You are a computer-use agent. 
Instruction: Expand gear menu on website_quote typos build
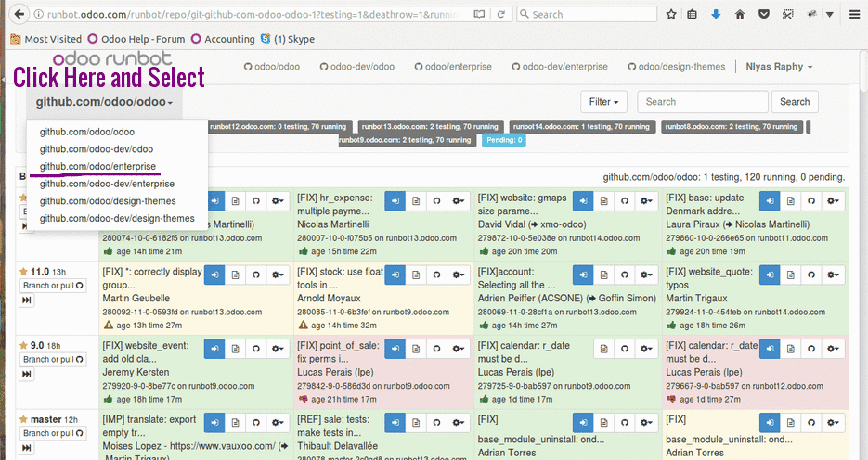click(x=833, y=275)
